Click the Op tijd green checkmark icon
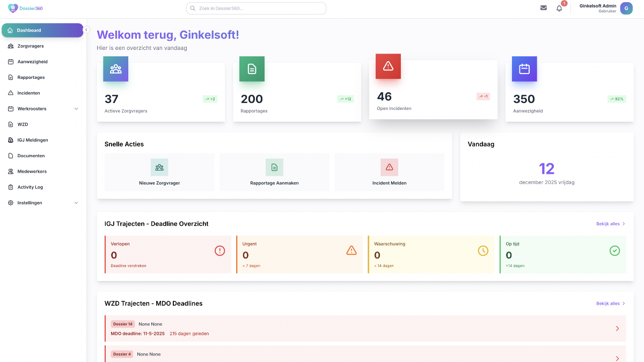This screenshot has height=362, width=644. tap(614, 250)
